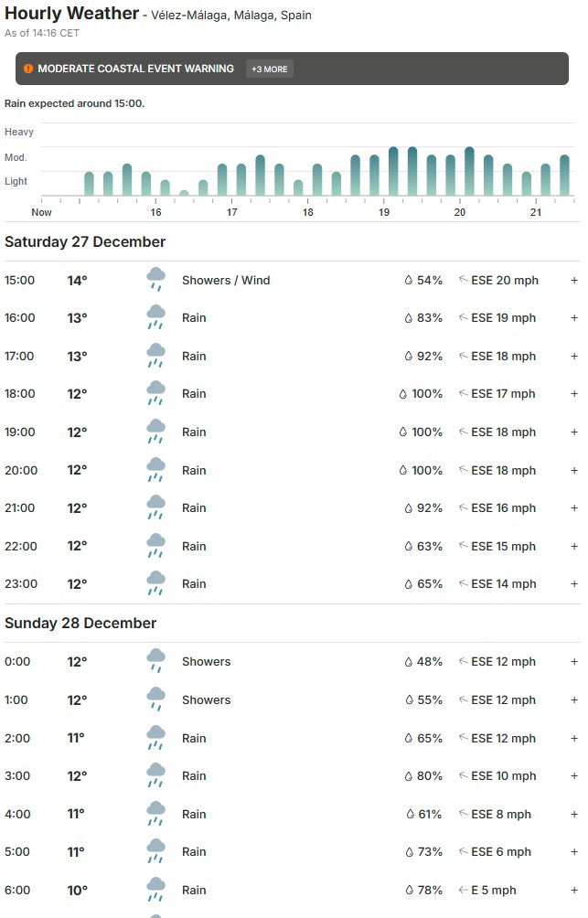Viewport: 588px width, 918px height.
Task: Expand the 15:00 hourly forecast details
Action: (x=574, y=281)
